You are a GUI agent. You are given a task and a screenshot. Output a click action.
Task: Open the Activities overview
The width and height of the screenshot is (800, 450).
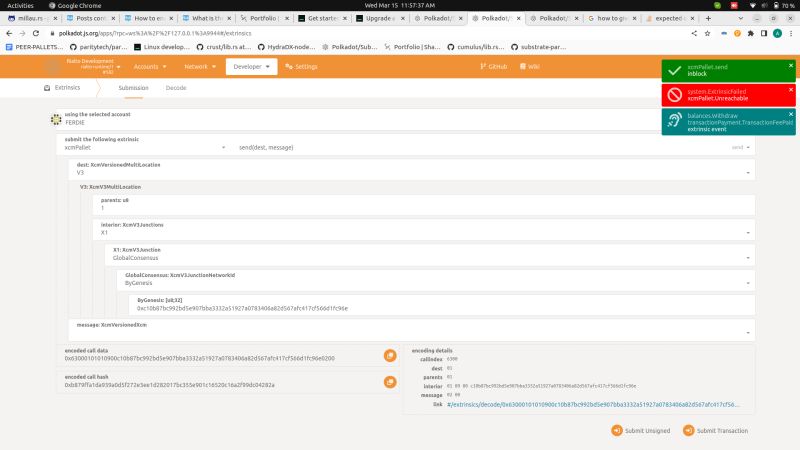[x=20, y=5]
